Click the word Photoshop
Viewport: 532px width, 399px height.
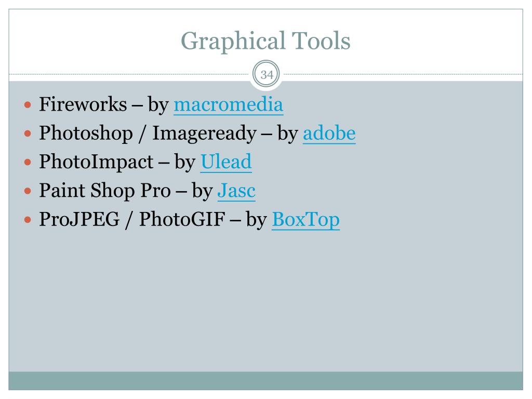[x=86, y=134]
